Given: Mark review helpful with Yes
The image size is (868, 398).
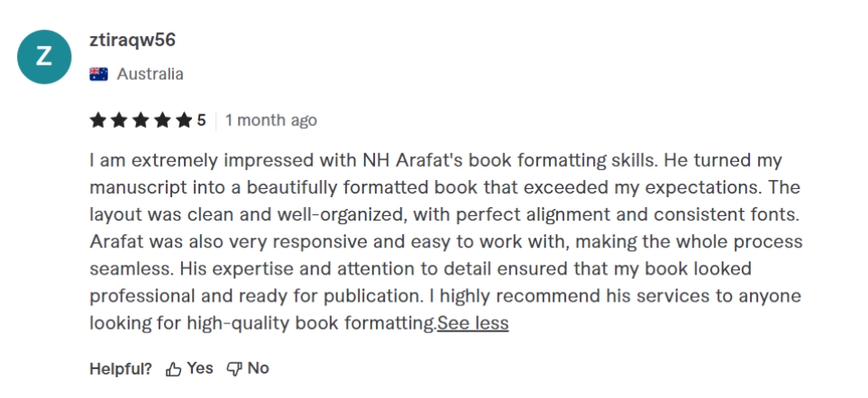Looking at the screenshot, I should pyautogui.click(x=200, y=367).
